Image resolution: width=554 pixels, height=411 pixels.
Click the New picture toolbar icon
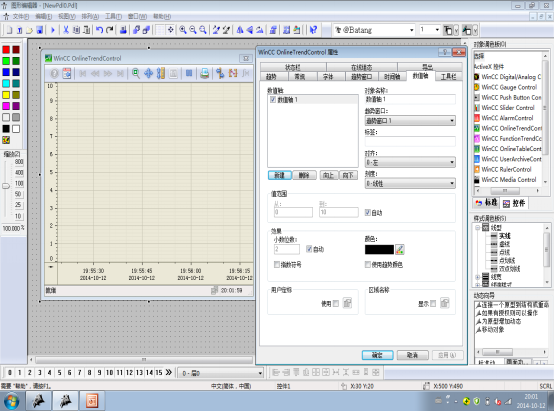point(10,30)
